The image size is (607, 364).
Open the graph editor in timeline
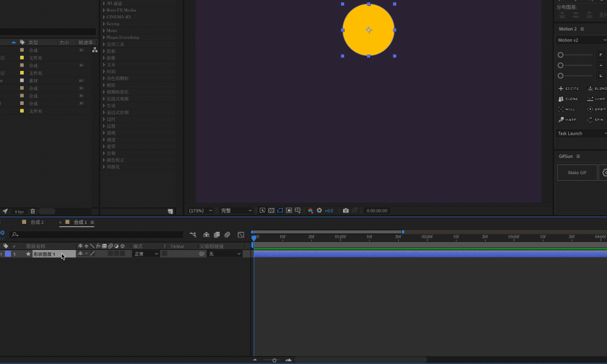(x=241, y=235)
